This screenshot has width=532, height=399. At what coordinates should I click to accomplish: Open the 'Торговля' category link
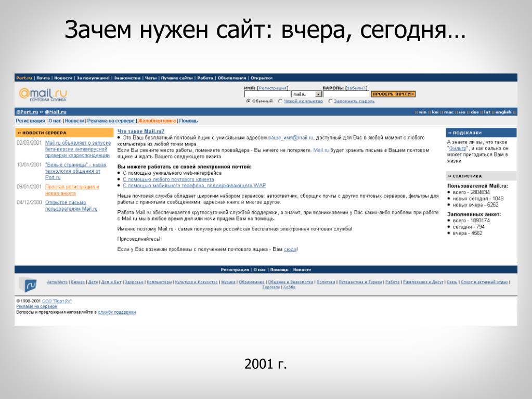tap(271, 287)
